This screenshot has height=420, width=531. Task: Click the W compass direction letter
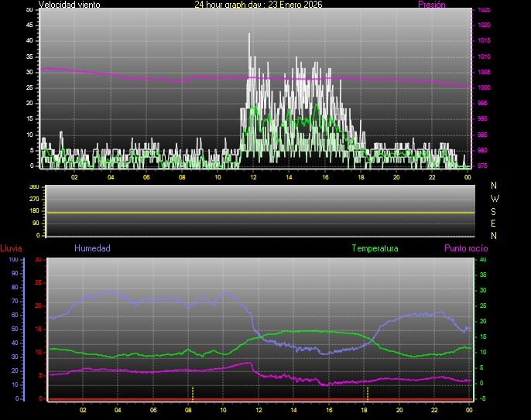click(495, 198)
